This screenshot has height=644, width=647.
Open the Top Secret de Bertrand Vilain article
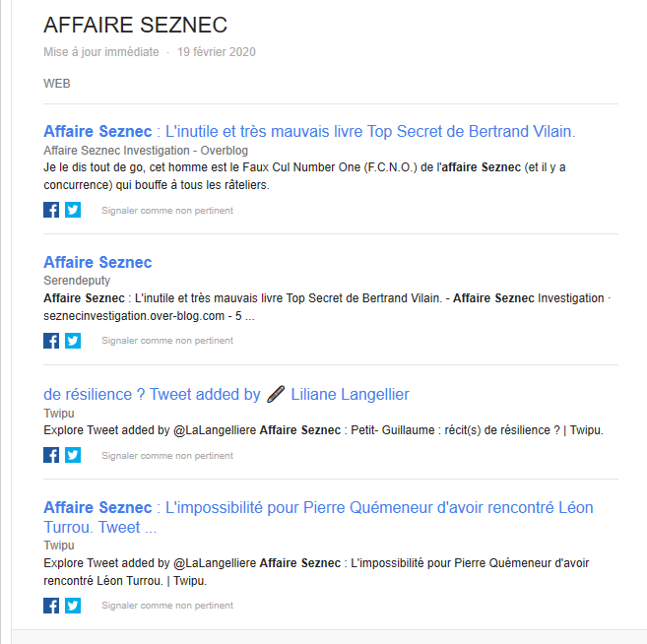(x=309, y=131)
